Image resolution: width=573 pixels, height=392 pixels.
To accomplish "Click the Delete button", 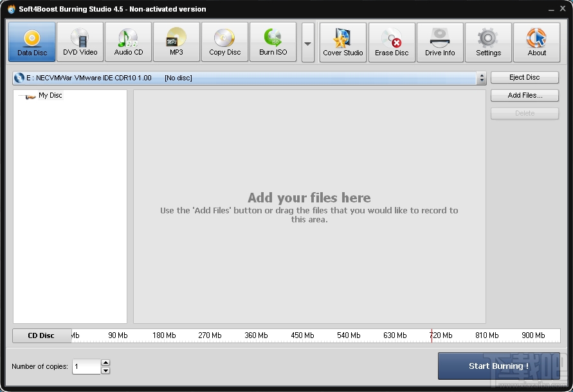I will click(524, 113).
